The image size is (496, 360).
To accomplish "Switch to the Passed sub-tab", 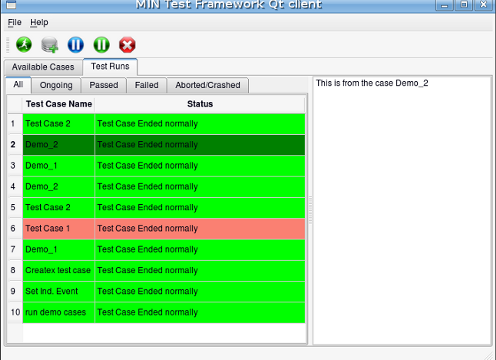I will point(104,85).
